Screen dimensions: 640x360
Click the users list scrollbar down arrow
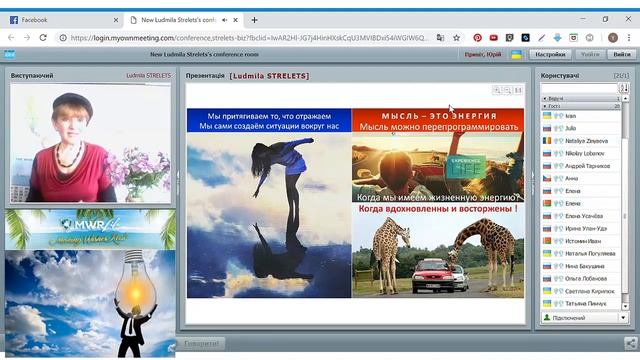[x=625, y=306]
